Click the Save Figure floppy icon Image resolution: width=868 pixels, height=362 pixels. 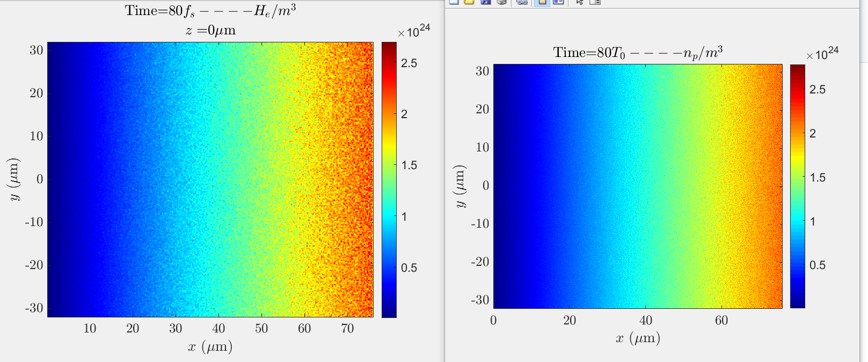(486, 2)
